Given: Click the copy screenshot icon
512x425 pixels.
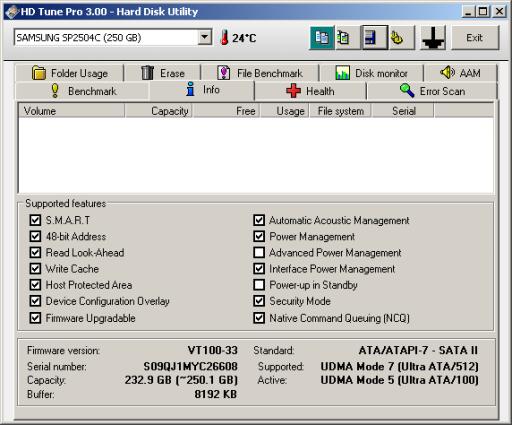Looking at the screenshot, I should [347, 38].
